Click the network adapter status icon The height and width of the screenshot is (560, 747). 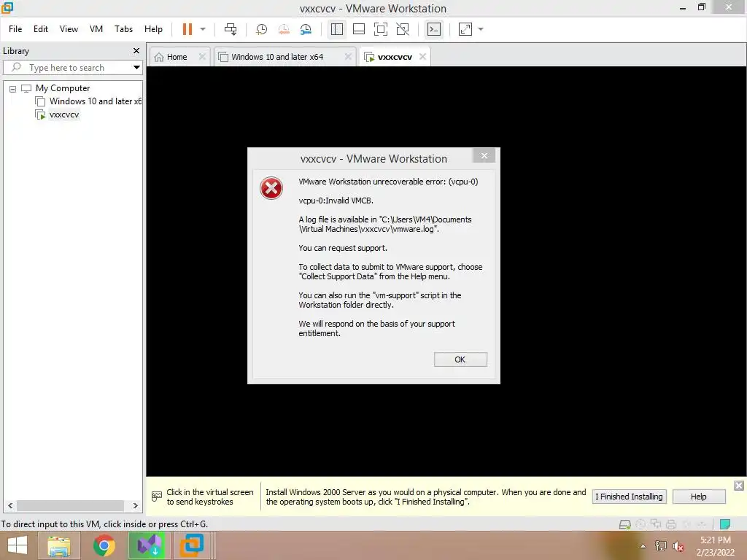pyautogui.click(x=656, y=524)
